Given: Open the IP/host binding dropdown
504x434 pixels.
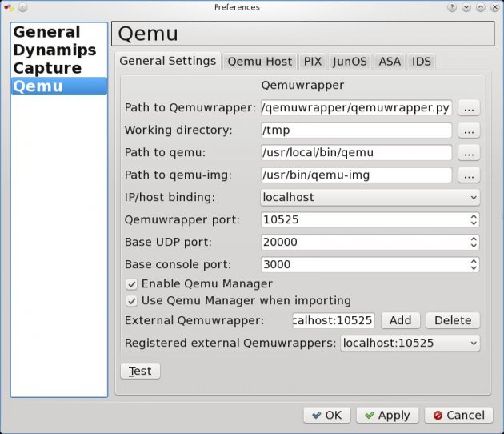Looking at the screenshot, I should coord(370,197).
